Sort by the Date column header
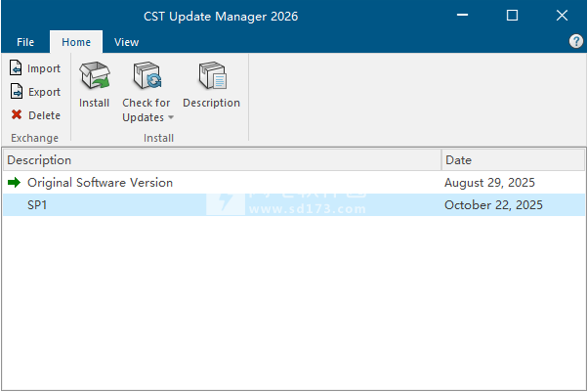588x392 pixels. click(513, 159)
